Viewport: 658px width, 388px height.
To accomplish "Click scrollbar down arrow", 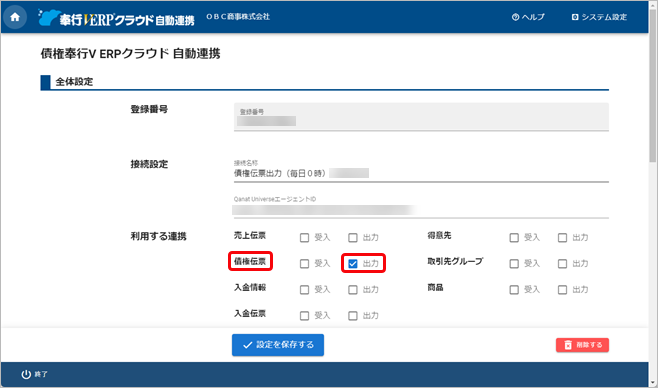I will pos(653,383).
